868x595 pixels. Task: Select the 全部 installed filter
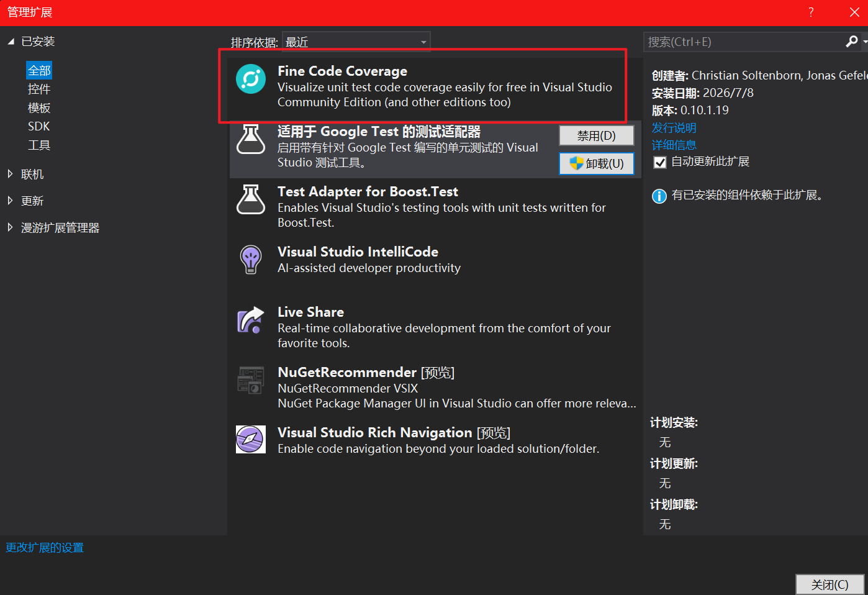click(x=39, y=70)
